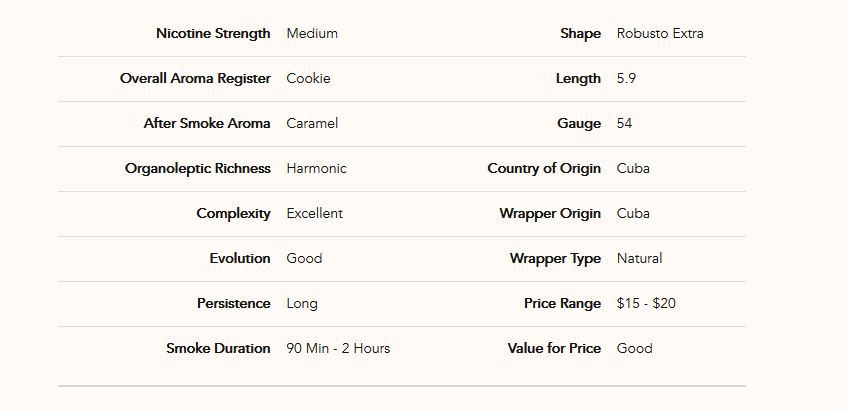Click the Gauge value 54

point(624,123)
